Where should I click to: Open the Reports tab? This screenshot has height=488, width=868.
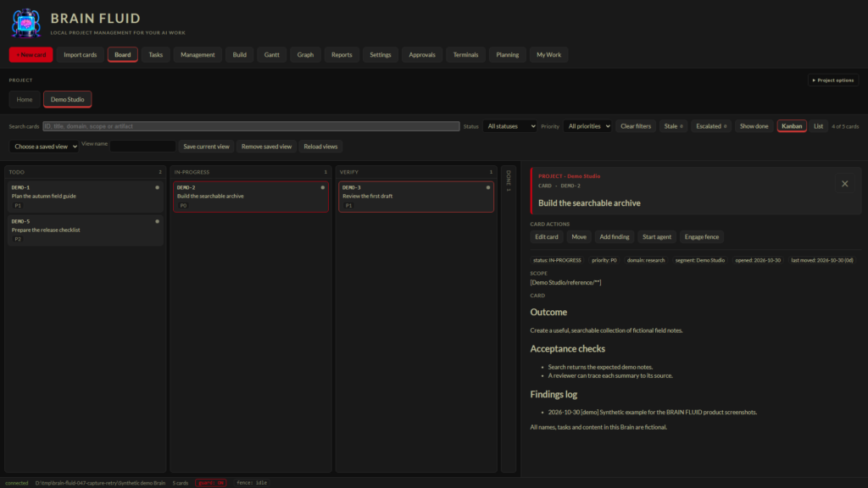point(342,55)
